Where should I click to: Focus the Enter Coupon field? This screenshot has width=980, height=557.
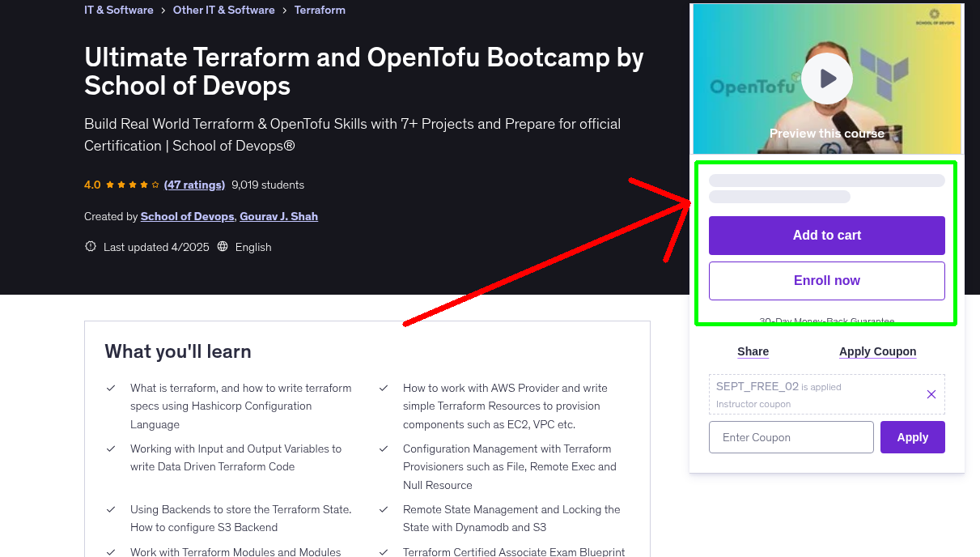click(791, 437)
